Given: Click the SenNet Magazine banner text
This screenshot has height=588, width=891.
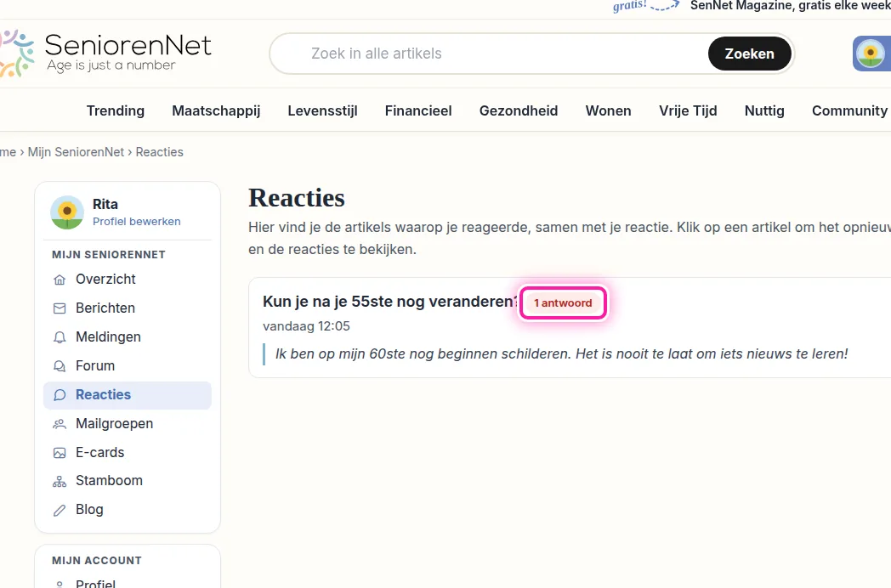Looking at the screenshot, I should [x=790, y=6].
